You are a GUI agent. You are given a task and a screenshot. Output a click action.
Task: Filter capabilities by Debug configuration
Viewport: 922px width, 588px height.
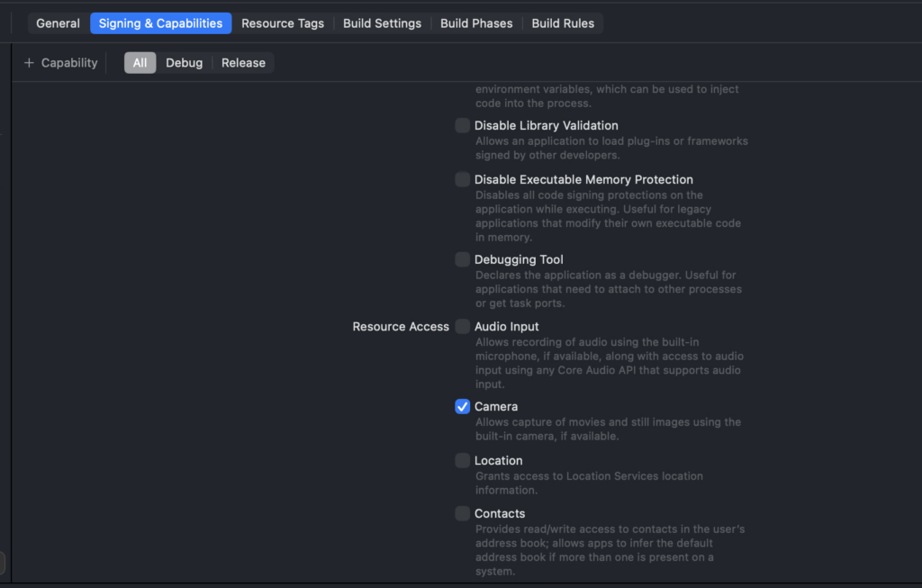click(184, 63)
